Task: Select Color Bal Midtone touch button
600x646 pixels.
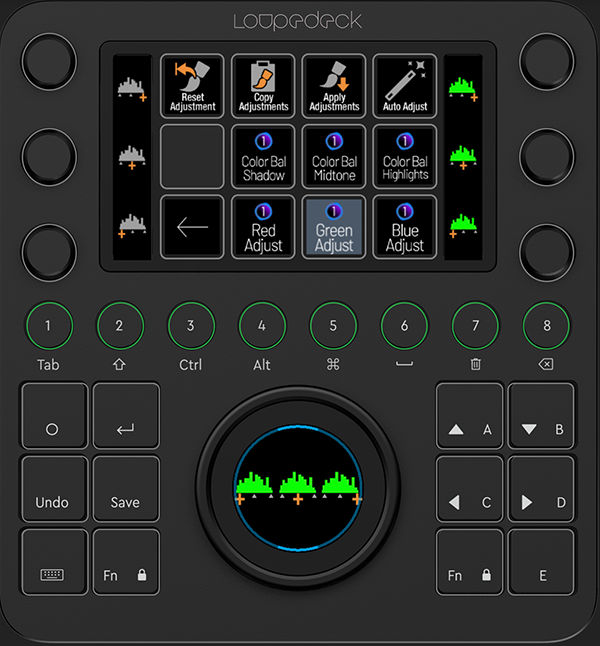Action: (x=334, y=157)
